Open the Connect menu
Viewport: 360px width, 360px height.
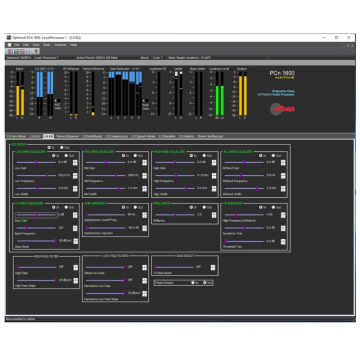click(x=60, y=45)
